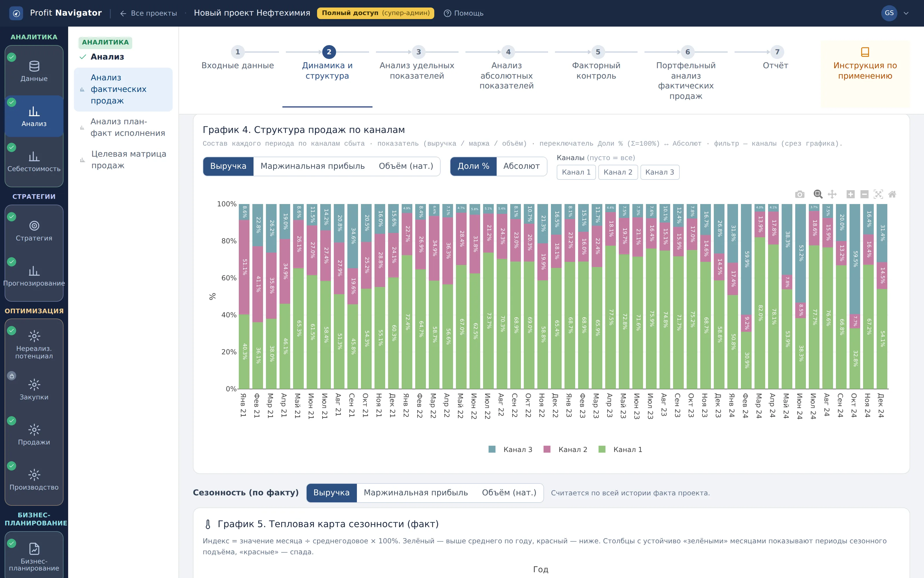Go back to Все проекты

[x=148, y=13]
